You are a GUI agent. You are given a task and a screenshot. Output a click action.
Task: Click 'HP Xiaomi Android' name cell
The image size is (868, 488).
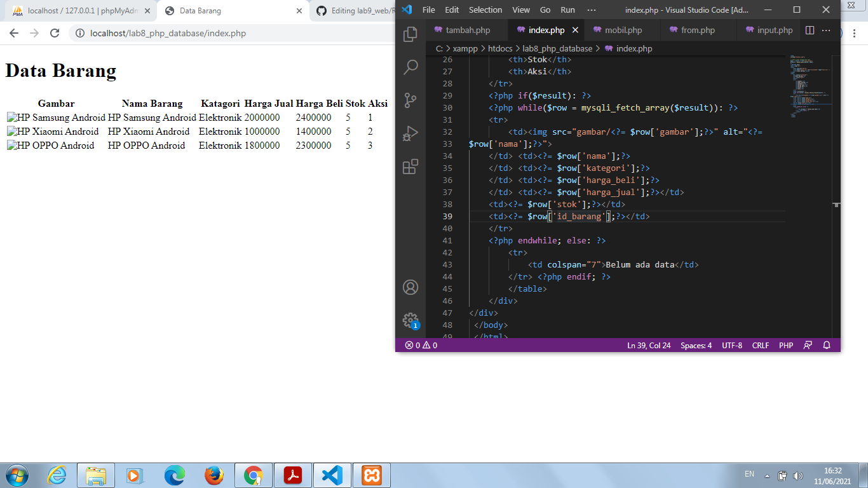[148, 132]
